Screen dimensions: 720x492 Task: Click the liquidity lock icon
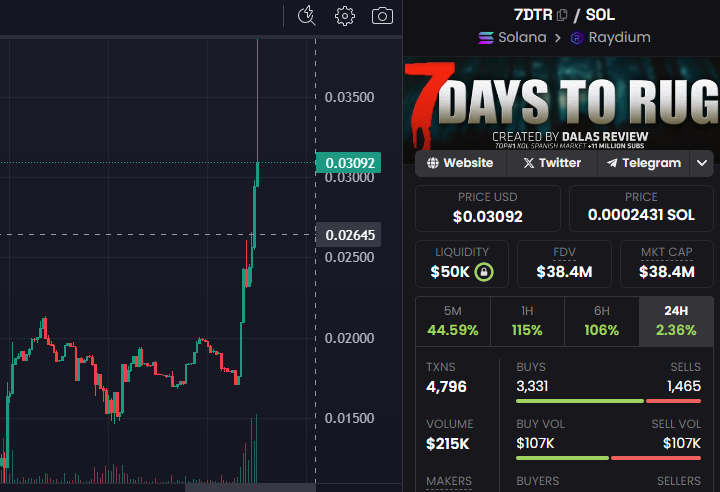tap(484, 271)
